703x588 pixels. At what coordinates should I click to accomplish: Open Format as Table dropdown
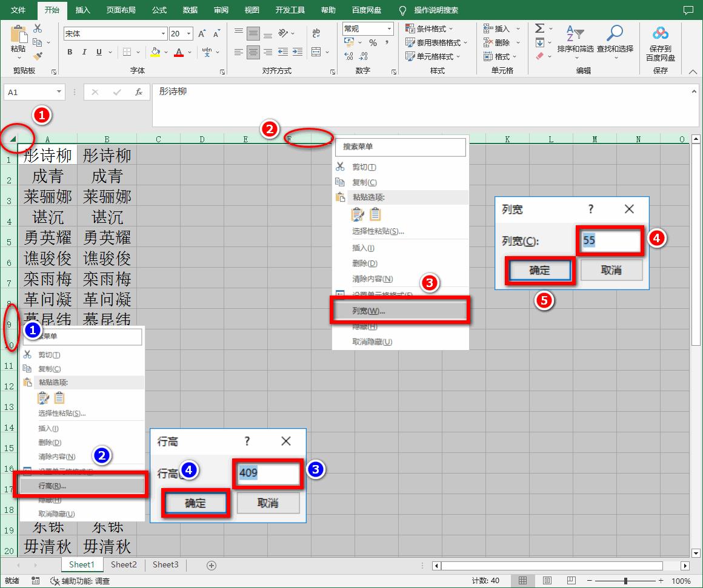pos(436,42)
